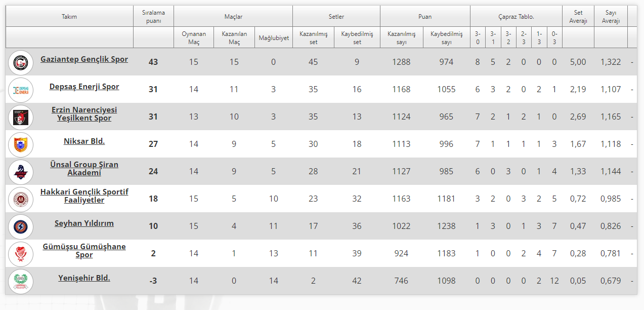Click the Gaziantep Gençlik Spor team logo
The width and height of the screenshot is (644, 310).
pyautogui.click(x=21, y=62)
